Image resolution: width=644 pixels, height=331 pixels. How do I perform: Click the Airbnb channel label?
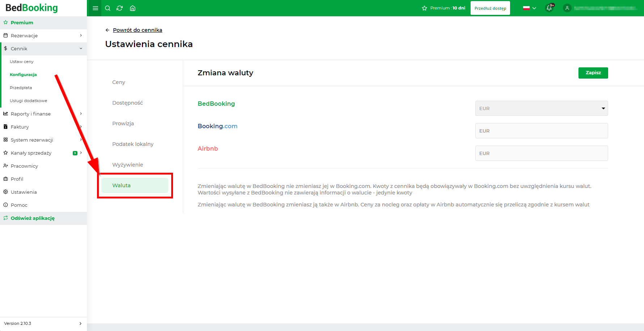click(x=208, y=148)
